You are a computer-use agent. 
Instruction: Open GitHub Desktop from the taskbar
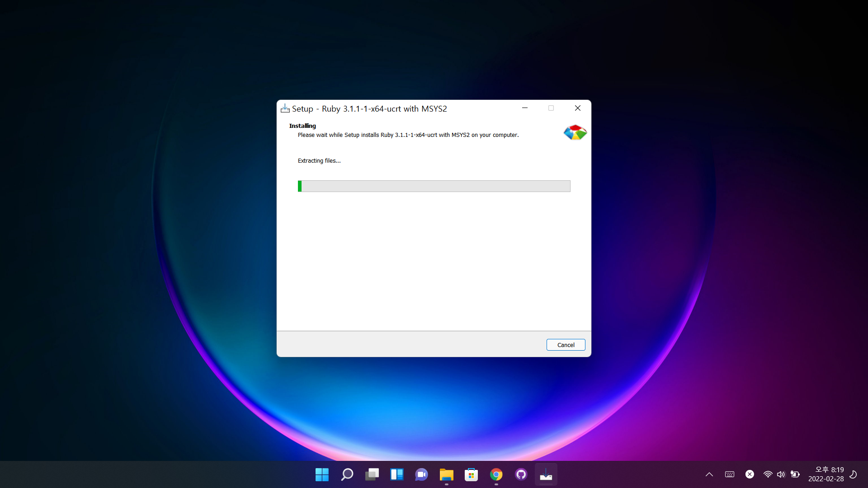(521, 474)
